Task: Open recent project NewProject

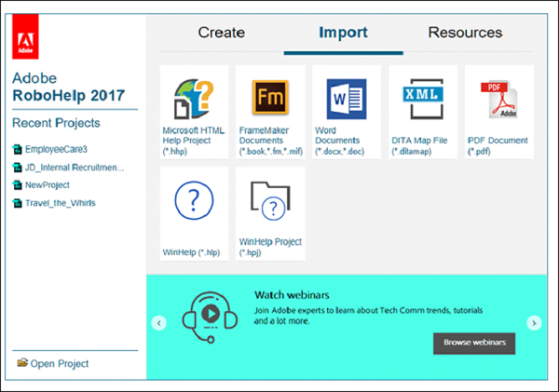Action: tap(54, 184)
